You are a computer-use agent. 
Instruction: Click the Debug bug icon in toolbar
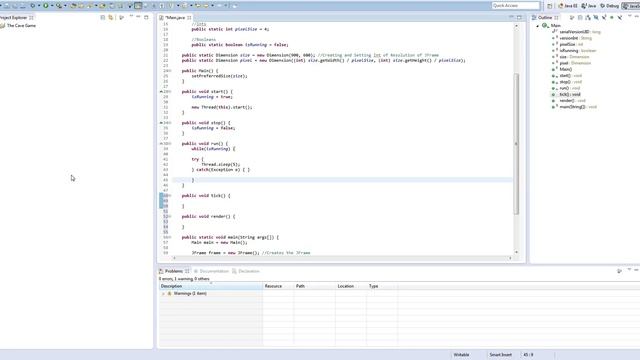click(33, 6)
